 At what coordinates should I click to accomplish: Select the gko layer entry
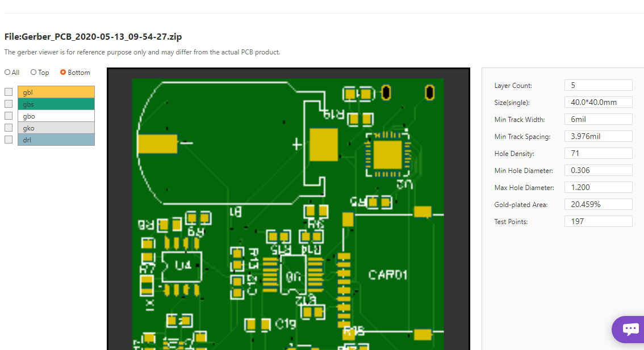click(56, 128)
